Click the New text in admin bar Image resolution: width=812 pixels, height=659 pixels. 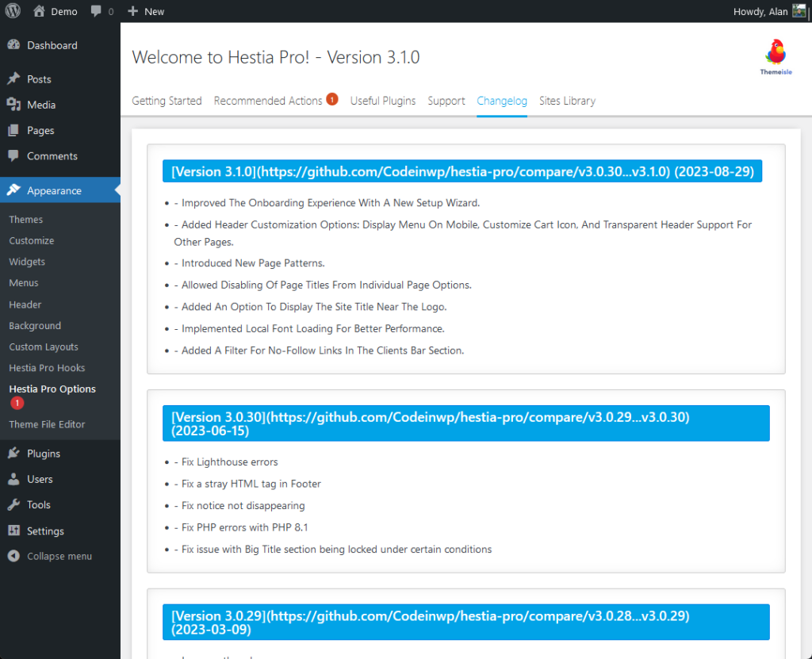(x=154, y=11)
